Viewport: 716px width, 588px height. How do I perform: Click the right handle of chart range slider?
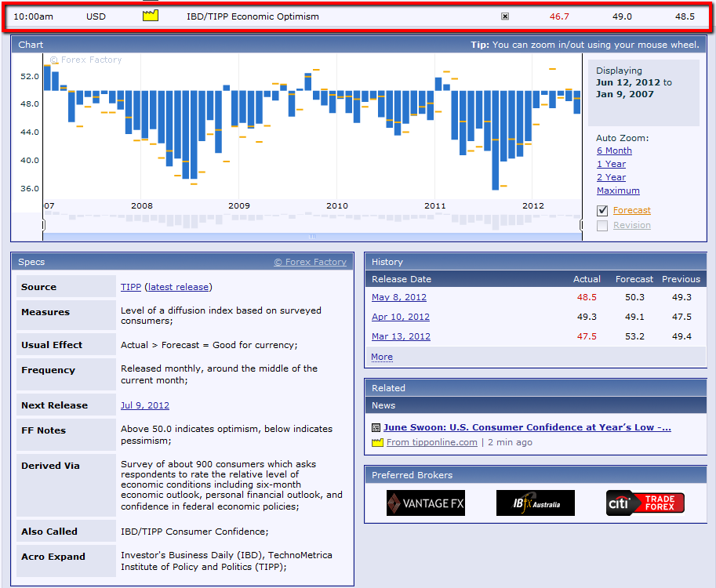[581, 224]
